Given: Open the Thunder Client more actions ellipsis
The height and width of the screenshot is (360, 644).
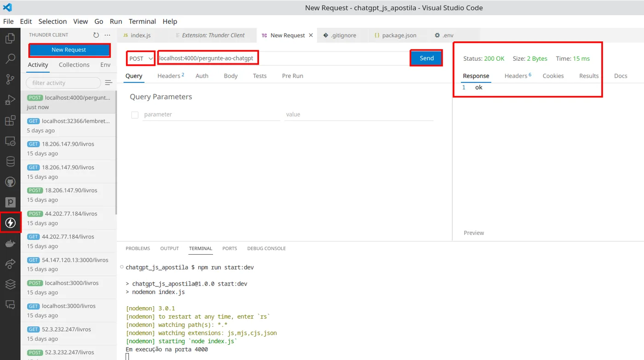Looking at the screenshot, I should tap(108, 35).
